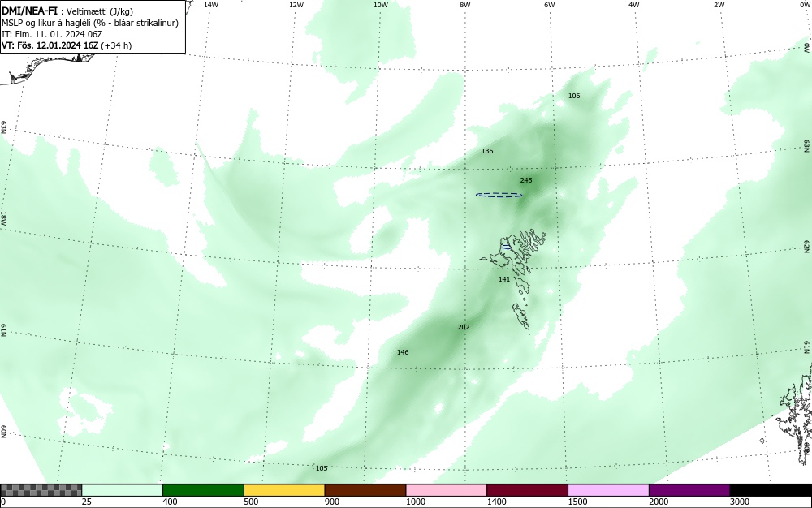Click the 4W longitude label
812x508 pixels.
(634, 5)
